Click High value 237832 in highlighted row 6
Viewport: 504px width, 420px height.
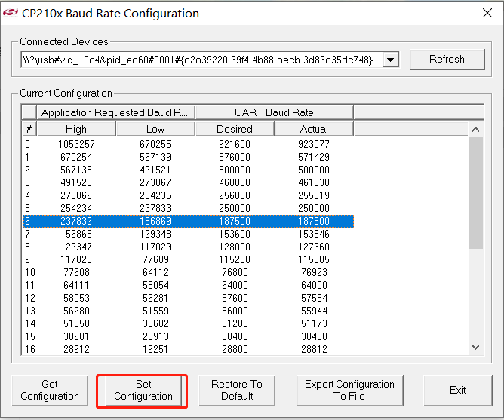[x=76, y=221]
